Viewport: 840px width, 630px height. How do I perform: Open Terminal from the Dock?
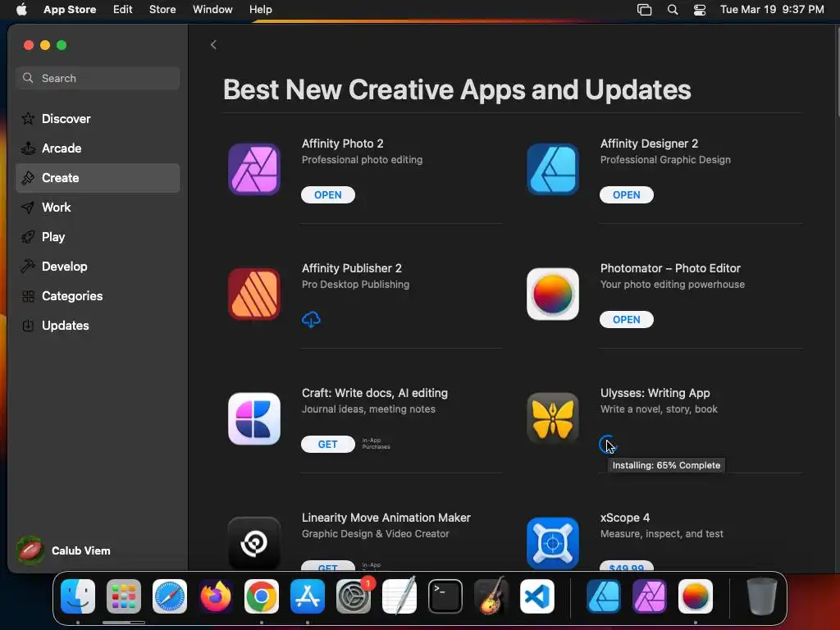(x=445, y=596)
